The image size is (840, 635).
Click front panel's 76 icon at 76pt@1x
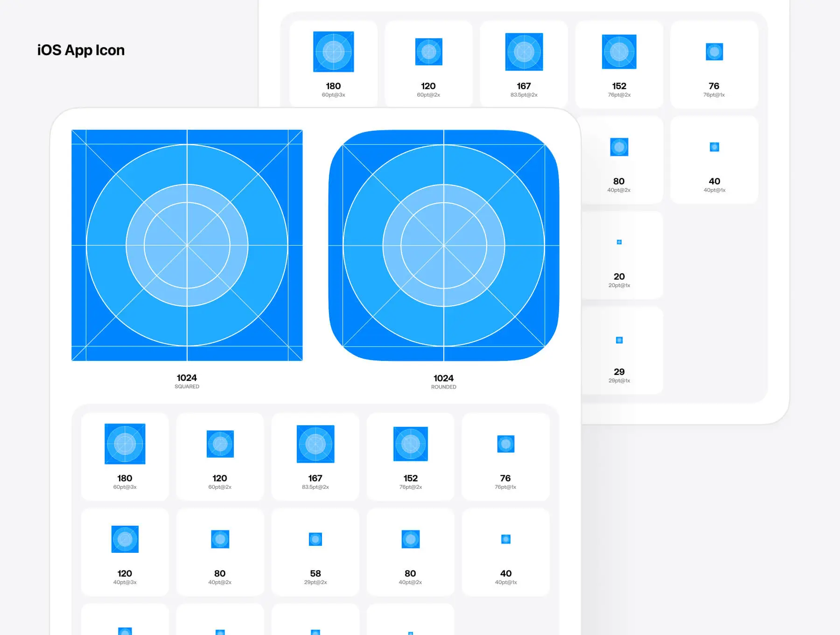tap(505, 444)
